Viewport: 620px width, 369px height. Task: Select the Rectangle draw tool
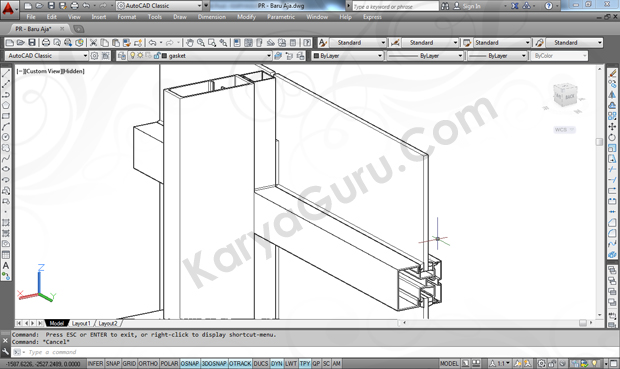click(6, 116)
